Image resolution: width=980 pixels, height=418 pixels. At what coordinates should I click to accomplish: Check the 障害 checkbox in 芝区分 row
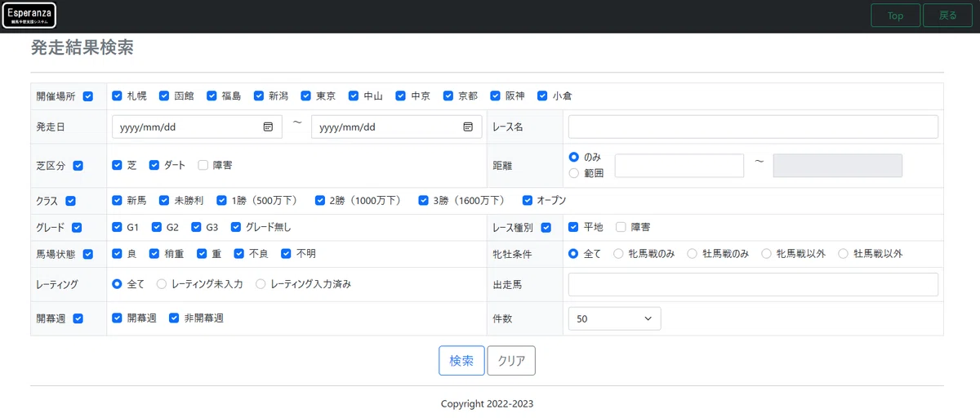[x=203, y=165]
